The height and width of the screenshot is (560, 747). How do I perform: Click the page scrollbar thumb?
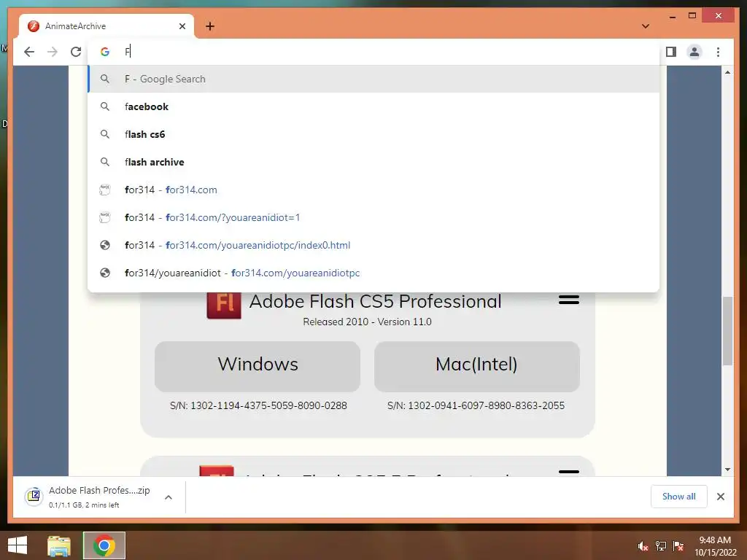tap(727, 331)
